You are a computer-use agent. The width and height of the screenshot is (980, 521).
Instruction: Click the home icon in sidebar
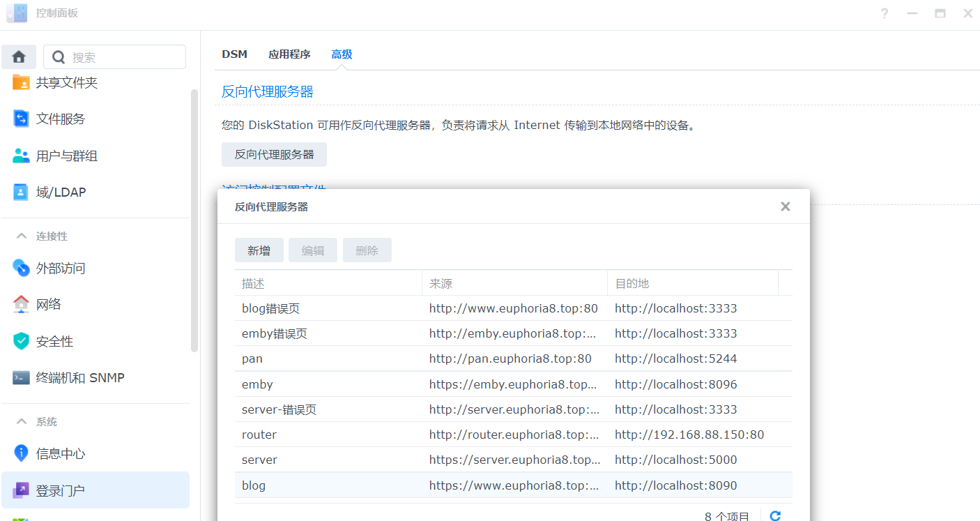click(19, 57)
